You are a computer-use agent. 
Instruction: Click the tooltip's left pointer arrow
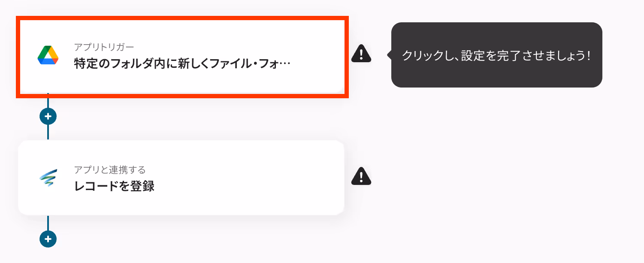(389, 55)
